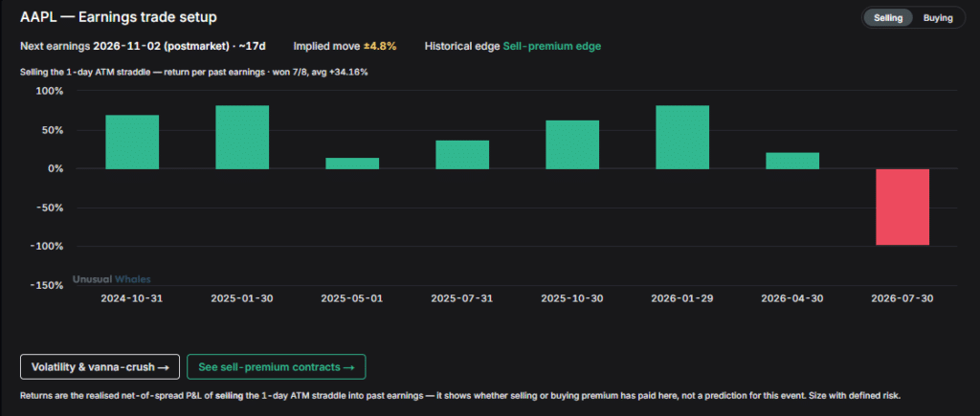Click the 'won 7/8, avg +34.16%' subtitle text
Screen dimensions: 980x416
click(x=320, y=73)
